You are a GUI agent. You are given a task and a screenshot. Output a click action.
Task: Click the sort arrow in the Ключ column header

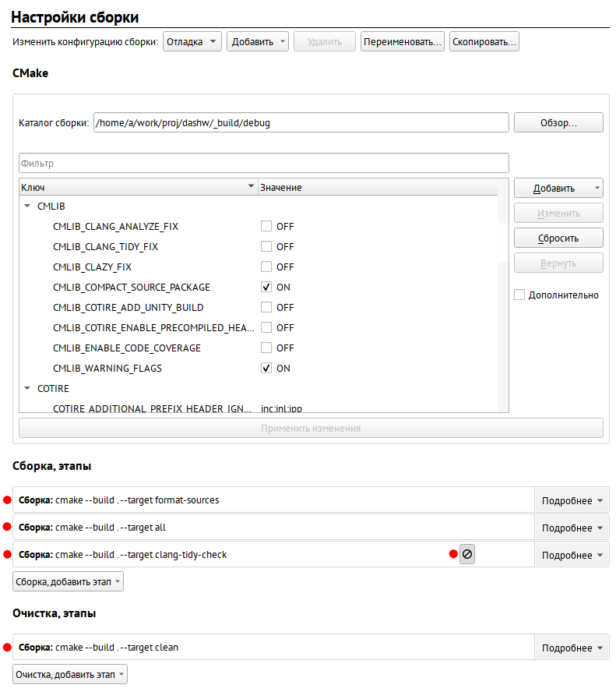(x=251, y=186)
